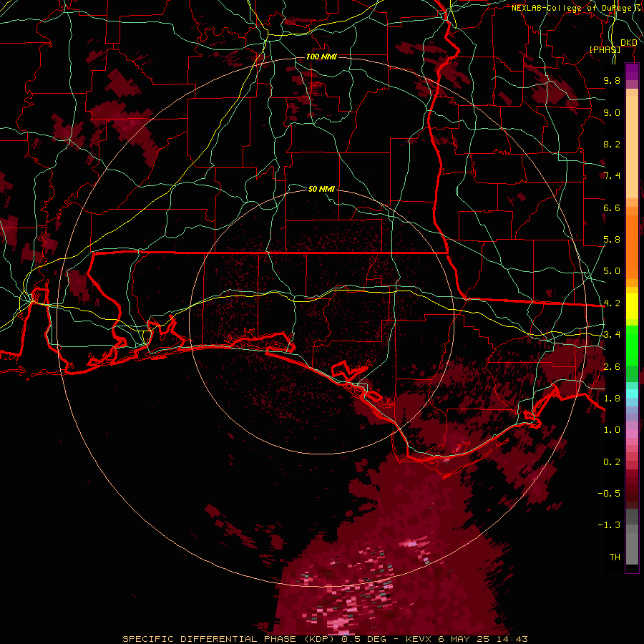Click the NEXLAB-College of DuPage credit text
Screen dimensions: 644x644
pyautogui.click(x=571, y=8)
